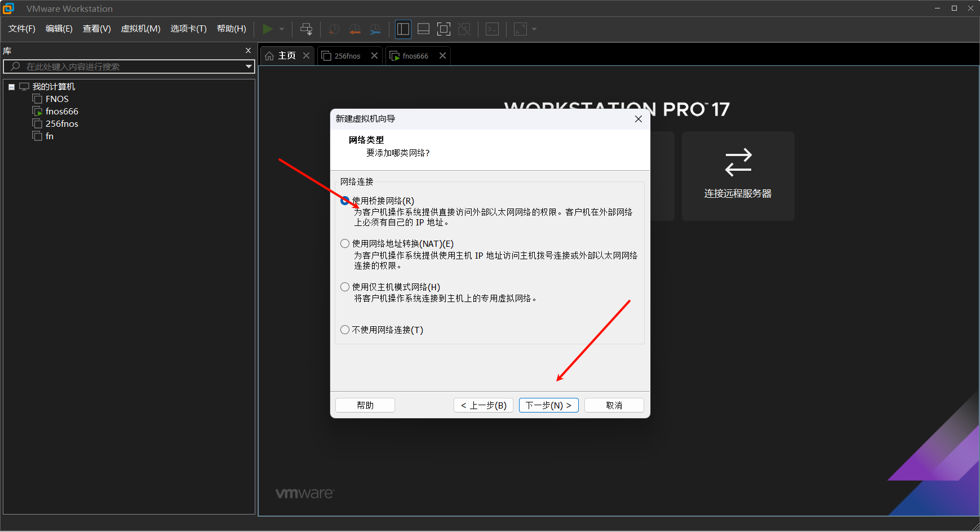The width and height of the screenshot is (980, 532).
Task: Open the snapshot manager wrench icon
Action: [375, 29]
